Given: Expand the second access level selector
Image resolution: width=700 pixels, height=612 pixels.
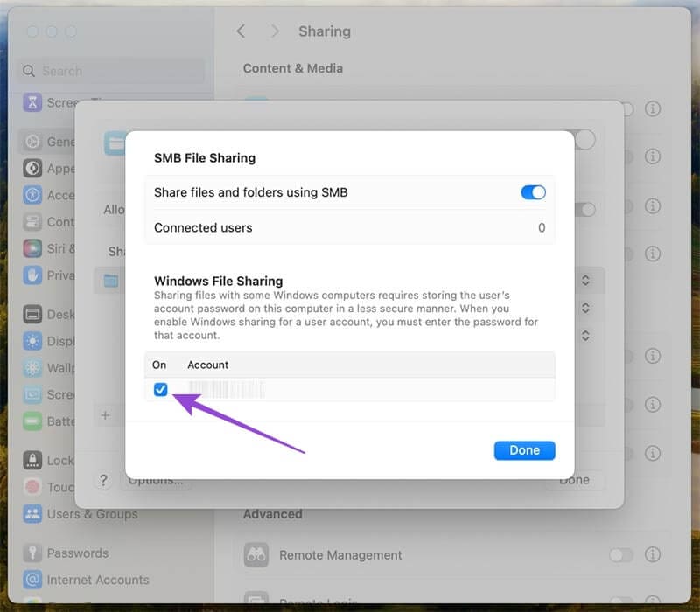Looking at the screenshot, I should point(584,308).
